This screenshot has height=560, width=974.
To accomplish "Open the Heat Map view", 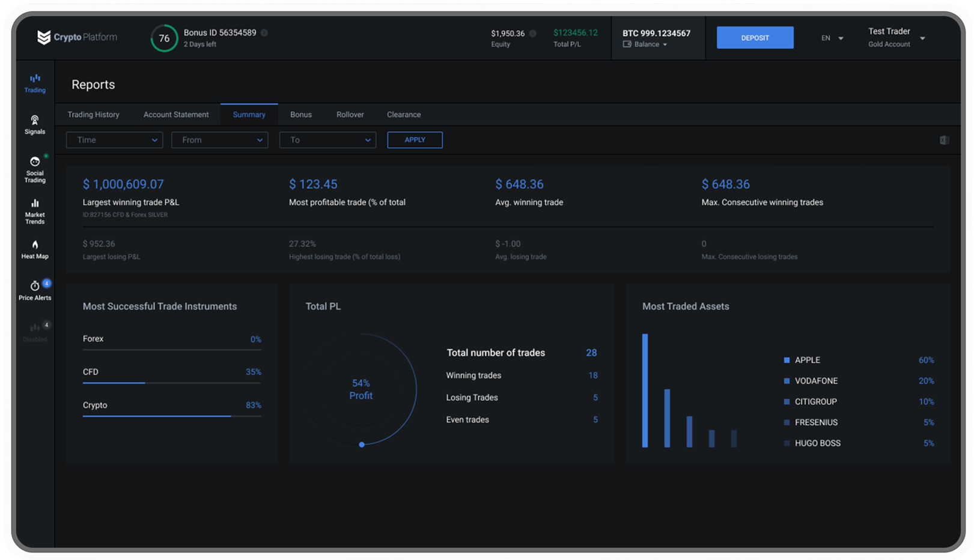I will click(35, 250).
